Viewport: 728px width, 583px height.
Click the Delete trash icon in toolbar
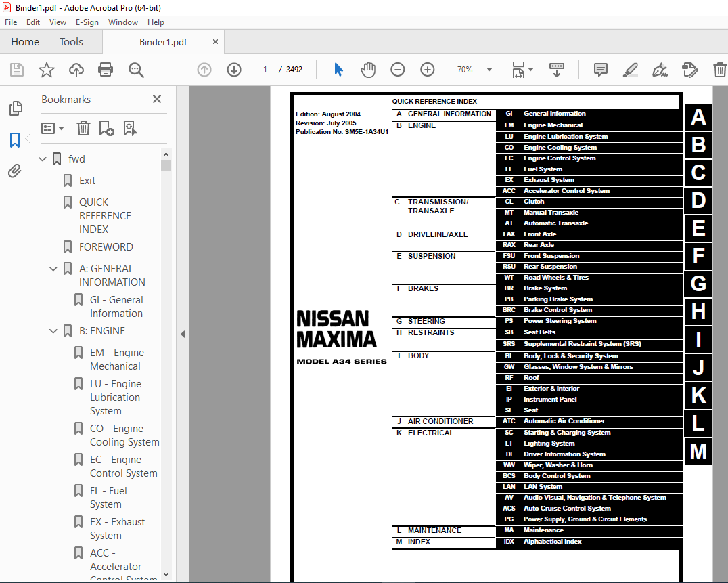pyautogui.click(x=719, y=70)
